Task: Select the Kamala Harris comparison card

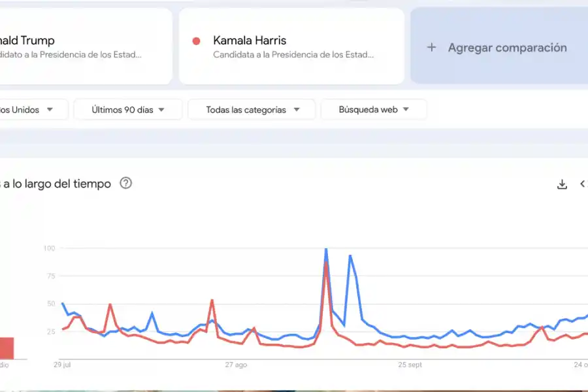Action: point(291,46)
